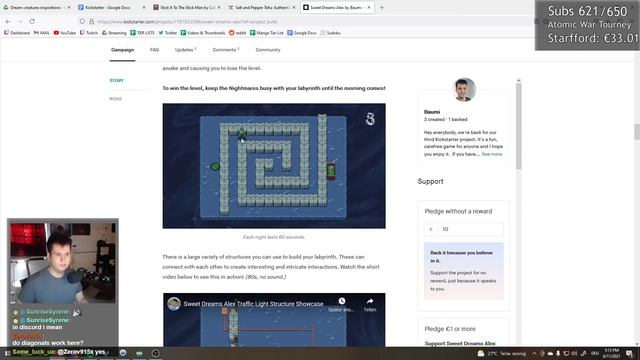This screenshot has height=360, width=640.
Task: Open the weather widget in the taskbar
Action: coord(501,353)
